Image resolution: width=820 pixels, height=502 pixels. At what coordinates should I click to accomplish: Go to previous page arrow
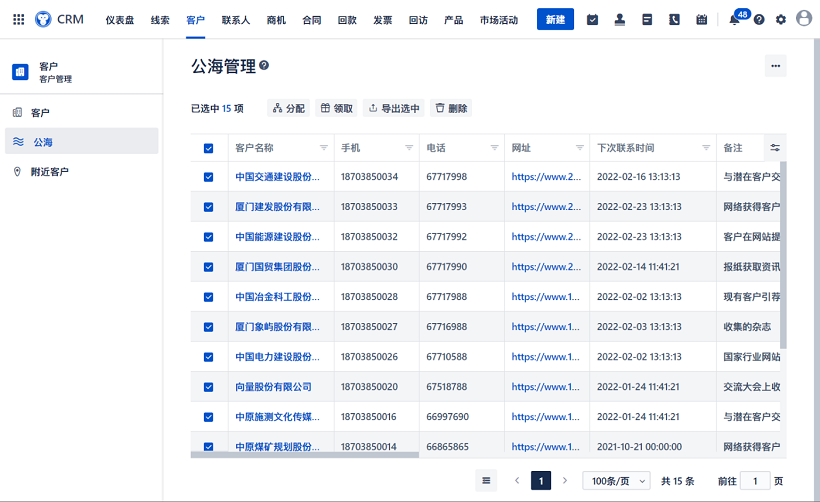pos(517,481)
